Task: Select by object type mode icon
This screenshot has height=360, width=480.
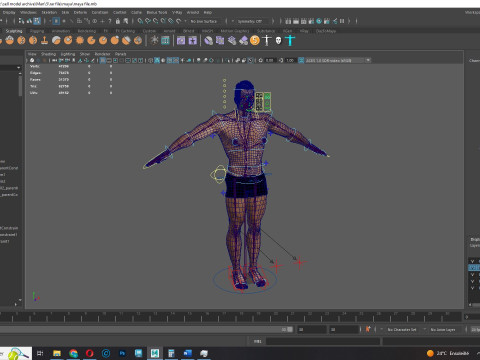Action: click(29, 21)
